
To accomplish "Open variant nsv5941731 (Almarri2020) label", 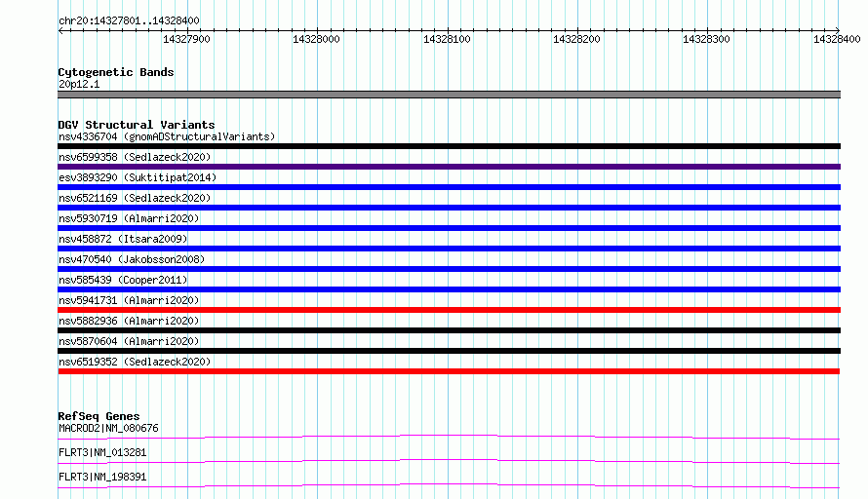I will (x=129, y=300).
